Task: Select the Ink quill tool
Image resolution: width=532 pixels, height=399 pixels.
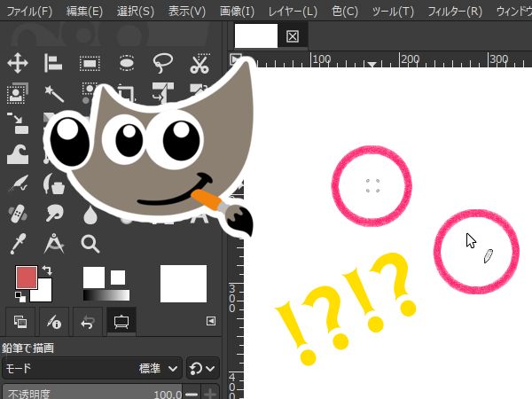Action: point(18,184)
